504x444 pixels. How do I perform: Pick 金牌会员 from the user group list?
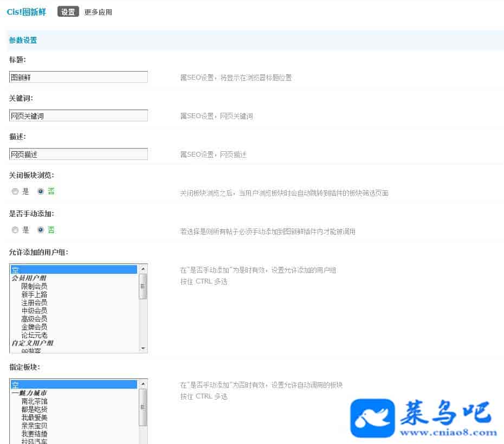click(x=34, y=327)
